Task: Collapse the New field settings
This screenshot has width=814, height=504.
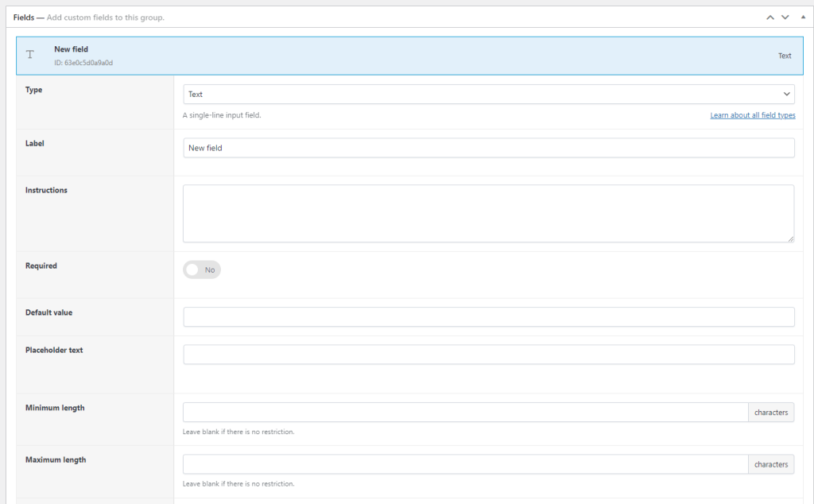Action: click(397, 55)
